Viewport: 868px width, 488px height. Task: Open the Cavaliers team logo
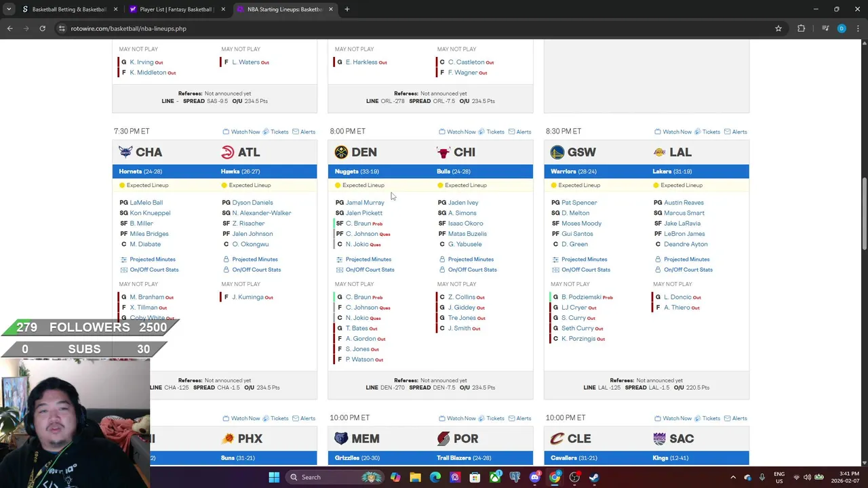click(x=557, y=439)
